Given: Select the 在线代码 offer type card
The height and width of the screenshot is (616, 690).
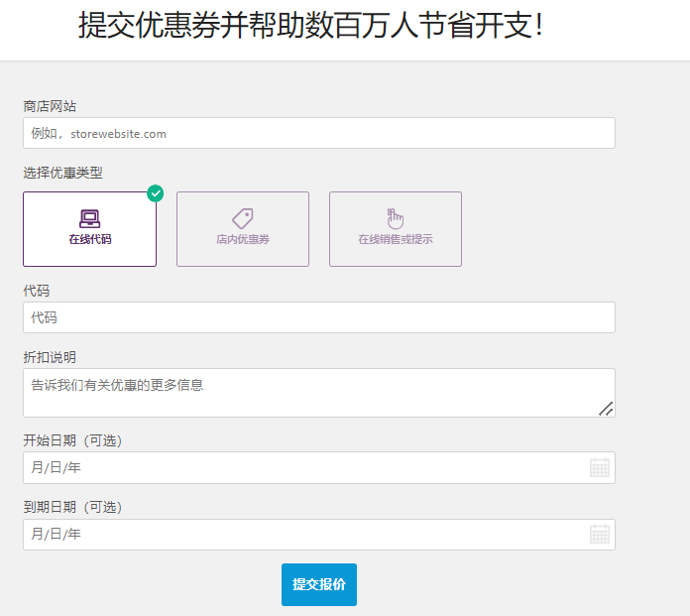Looking at the screenshot, I should point(90,229).
